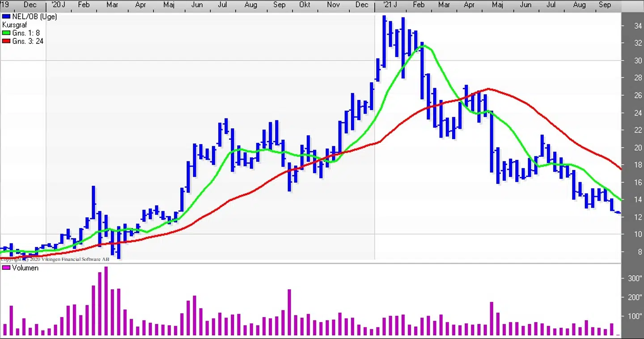Select the '20 J year marker on timeline
The width and height of the screenshot is (644, 339).
pyautogui.click(x=58, y=5)
